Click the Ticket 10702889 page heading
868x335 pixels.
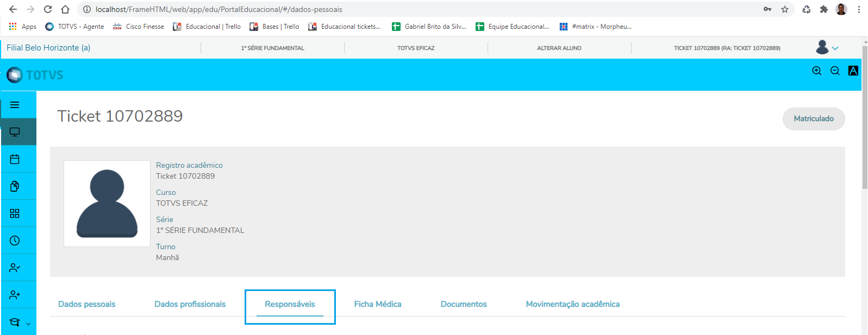(x=120, y=116)
